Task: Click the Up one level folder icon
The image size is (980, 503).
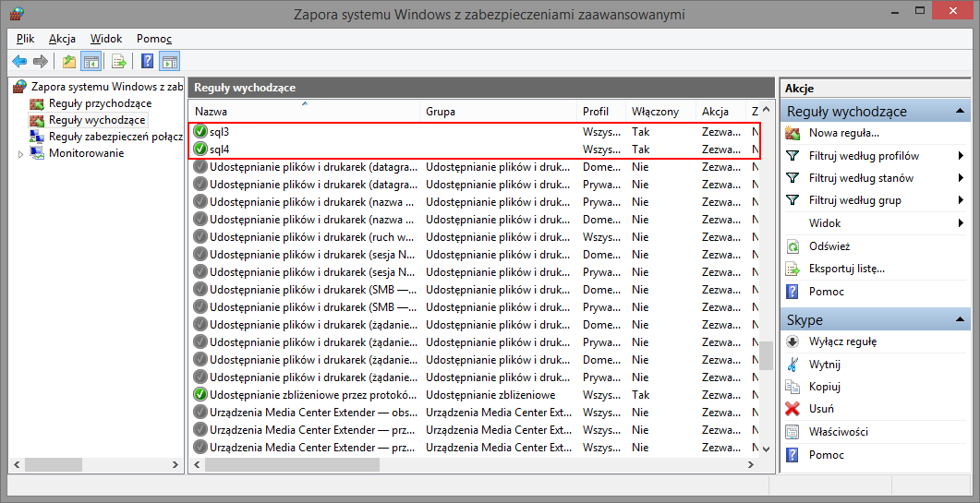Action: coord(68,61)
